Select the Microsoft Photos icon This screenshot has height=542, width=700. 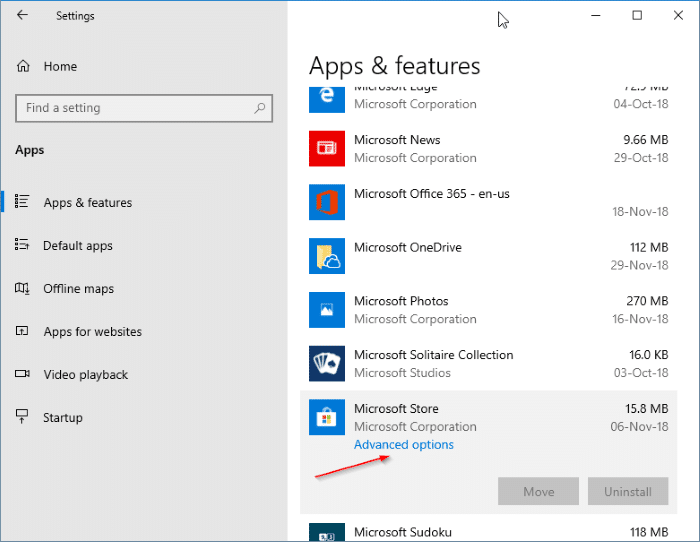point(327,310)
